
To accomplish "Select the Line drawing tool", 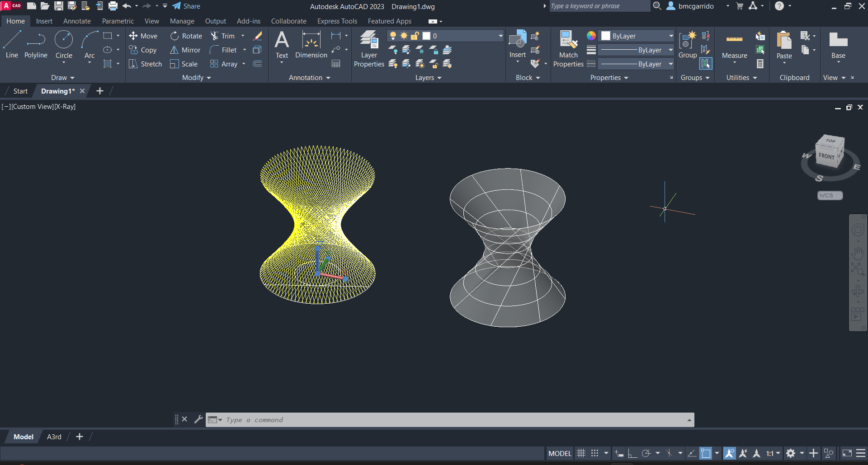I will point(12,44).
